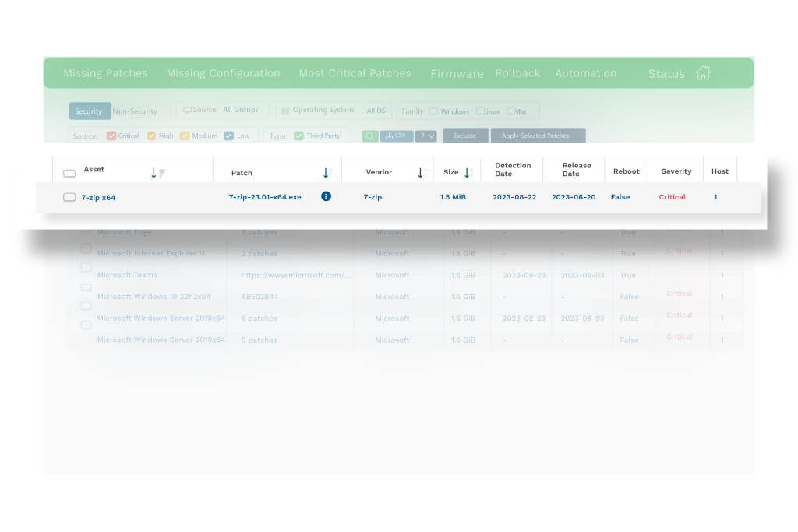Switch to the Firmware tab
This screenshot has height=532, width=798.
pyautogui.click(x=457, y=73)
